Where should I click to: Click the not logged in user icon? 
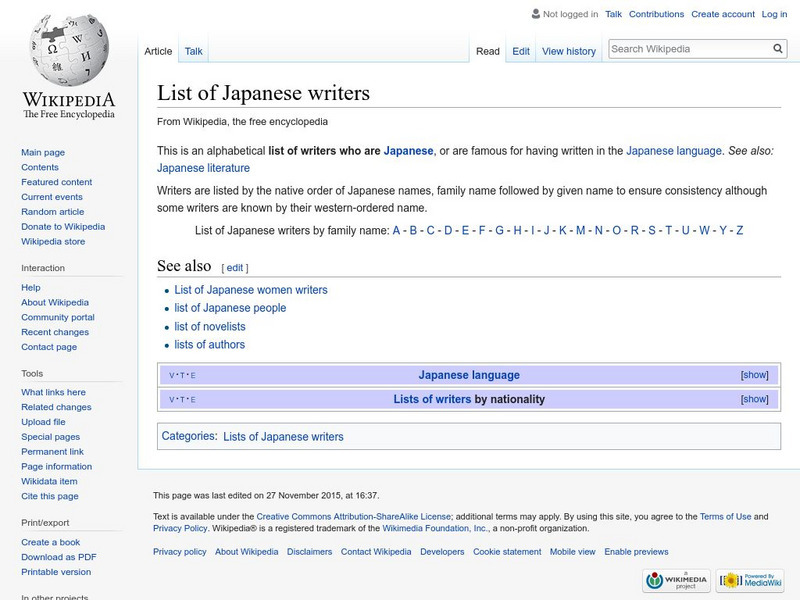[x=536, y=15]
